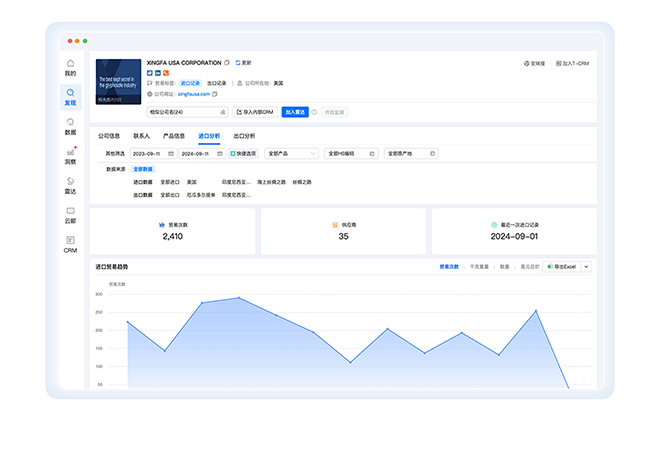Switch chart metric to 贸易次数
Screen dimensions: 660x450
pyautogui.click(x=449, y=266)
